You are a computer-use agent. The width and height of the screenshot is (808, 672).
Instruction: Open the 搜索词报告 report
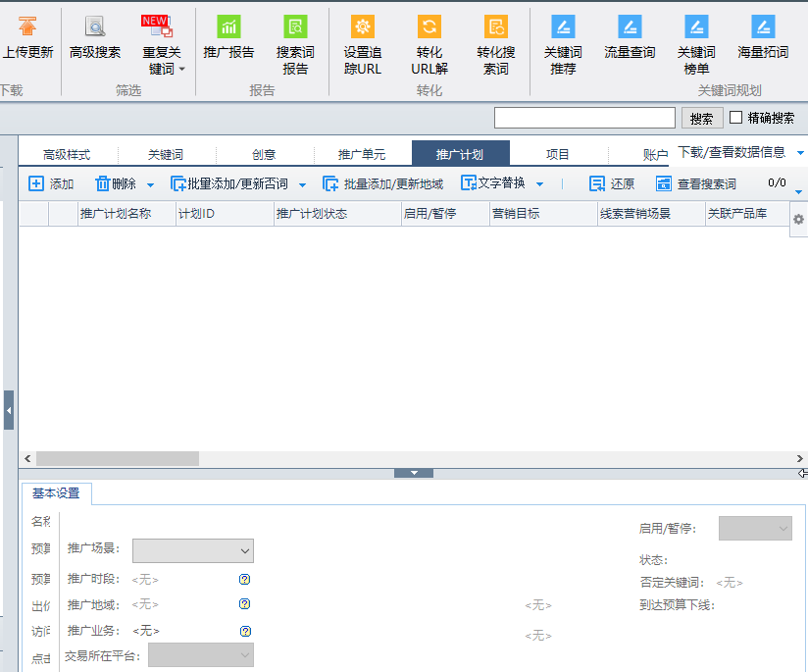[x=295, y=27]
